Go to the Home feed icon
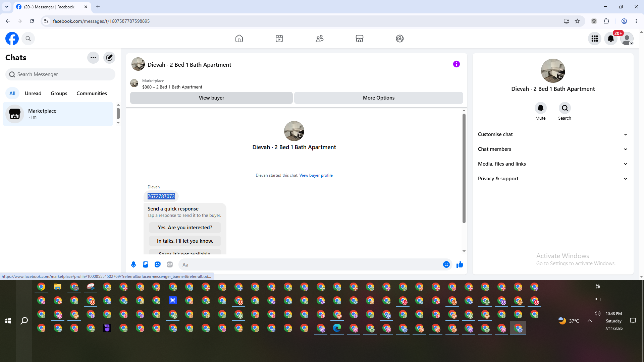This screenshot has width=644, height=362. (x=239, y=39)
